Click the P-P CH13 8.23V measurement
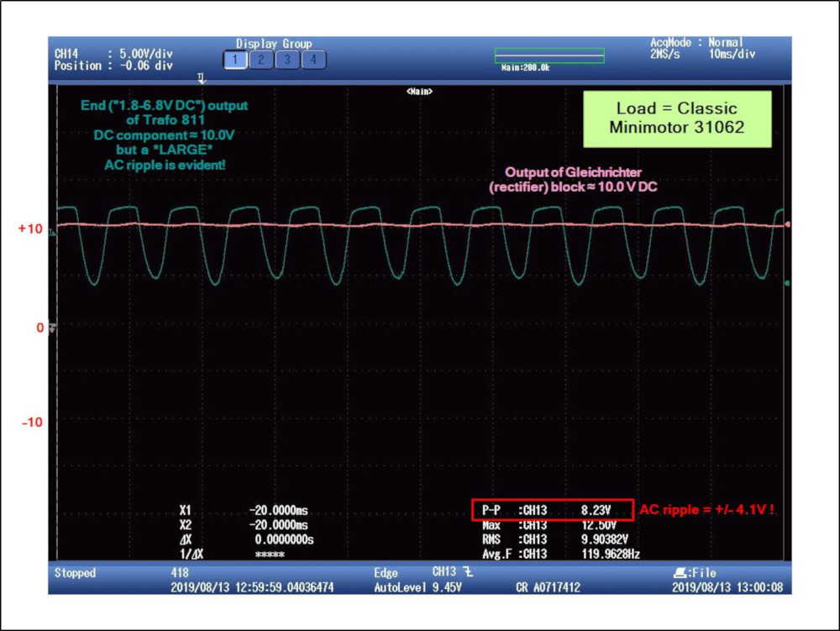The height and width of the screenshot is (631, 840). point(552,510)
